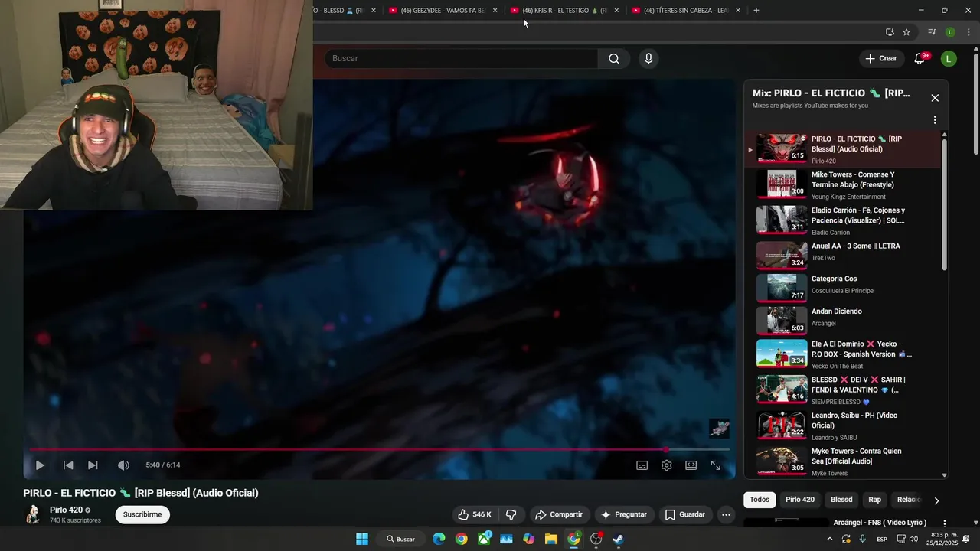Switch to GEEZYDEE VAMOS PA browser tab
The width and height of the screenshot is (980, 551).
[x=443, y=11]
